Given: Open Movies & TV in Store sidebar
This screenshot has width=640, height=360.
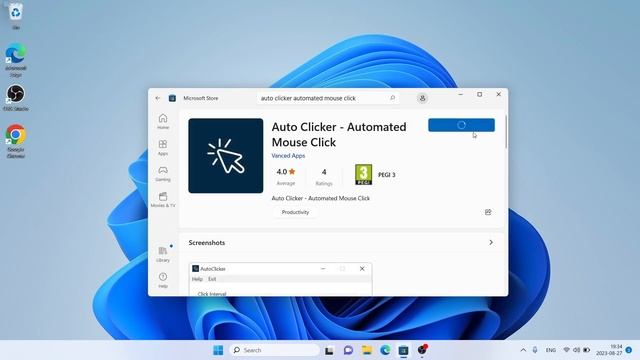Looking at the screenshot, I should (163, 200).
